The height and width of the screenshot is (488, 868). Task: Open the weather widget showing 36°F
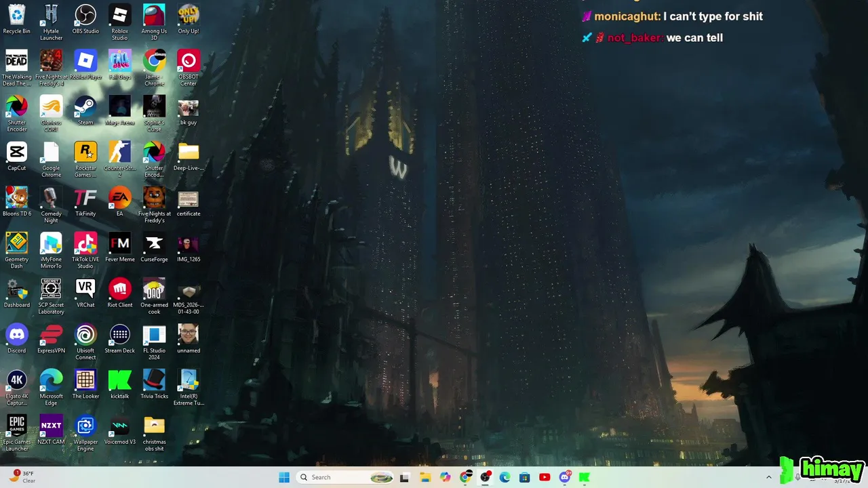pyautogui.click(x=23, y=477)
